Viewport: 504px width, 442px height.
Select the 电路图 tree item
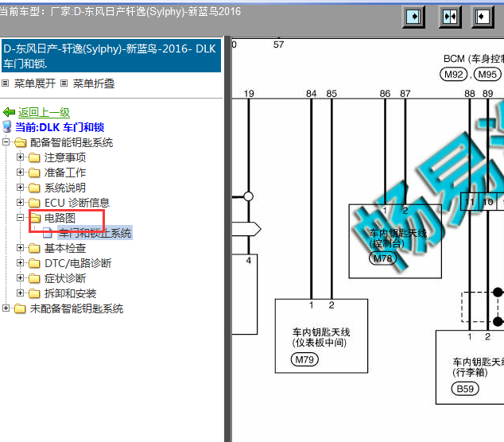pyautogui.click(x=60, y=218)
